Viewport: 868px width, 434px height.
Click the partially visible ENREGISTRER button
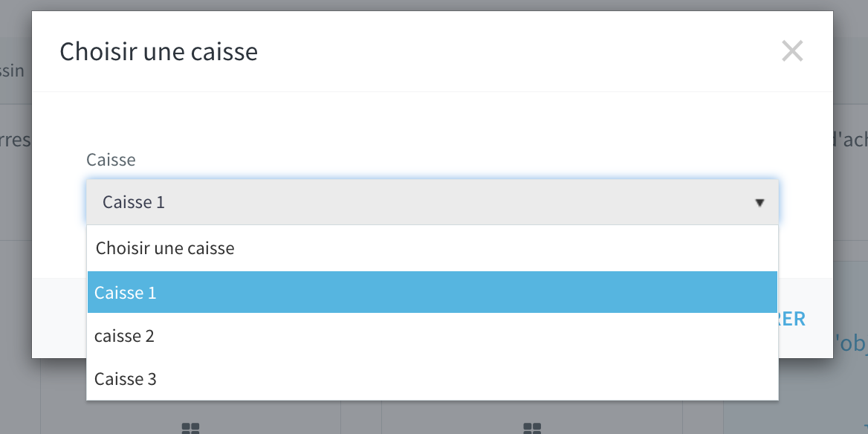click(x=792, y=319)
